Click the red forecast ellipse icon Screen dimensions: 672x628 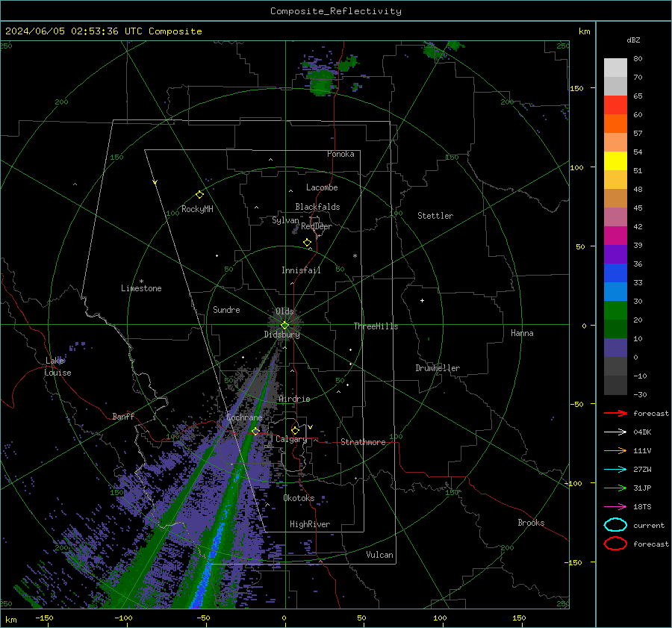pyautogui.click(x=615, y=544)
